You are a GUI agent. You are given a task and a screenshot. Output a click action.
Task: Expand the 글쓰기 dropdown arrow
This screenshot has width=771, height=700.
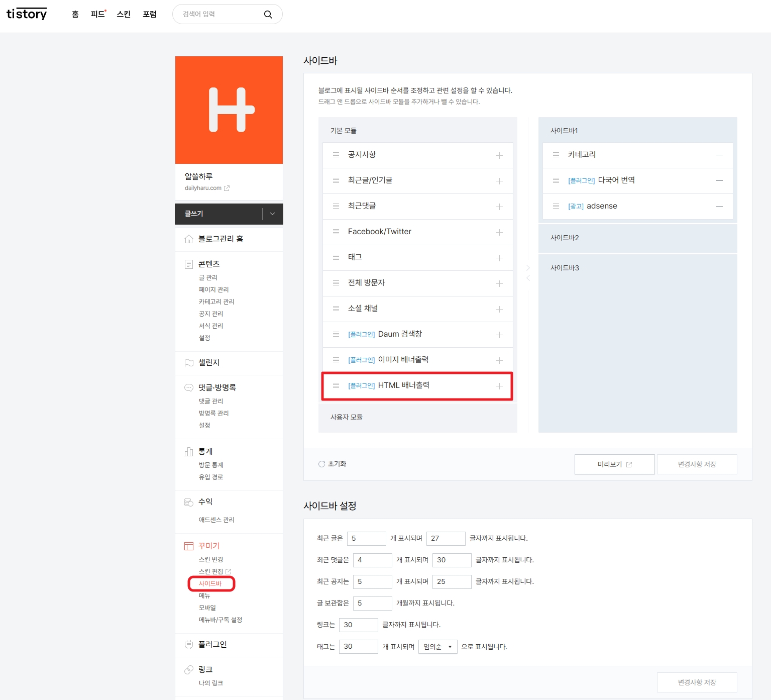coord(273,214)
